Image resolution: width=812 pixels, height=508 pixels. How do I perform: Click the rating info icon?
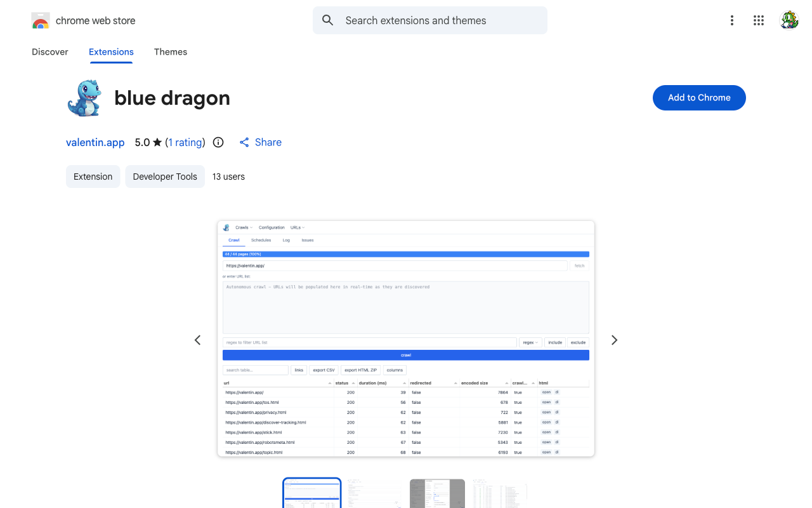(x=218, y=142)
